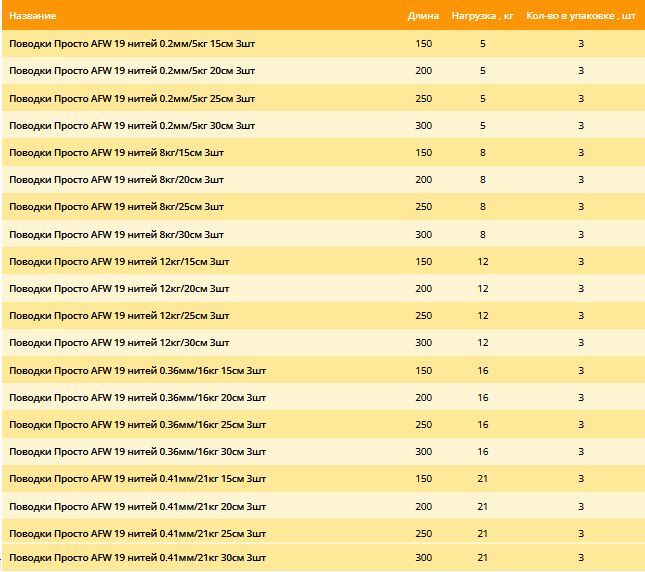Click length 300 in 12кг/30см row
The height and width of the screenshot is (572, 645).
click(423, 343)
